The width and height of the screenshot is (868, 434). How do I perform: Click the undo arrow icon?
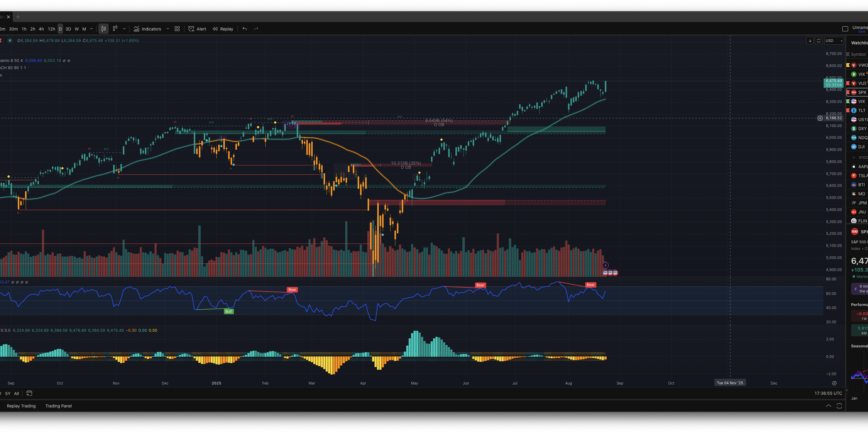click(245, 29)
